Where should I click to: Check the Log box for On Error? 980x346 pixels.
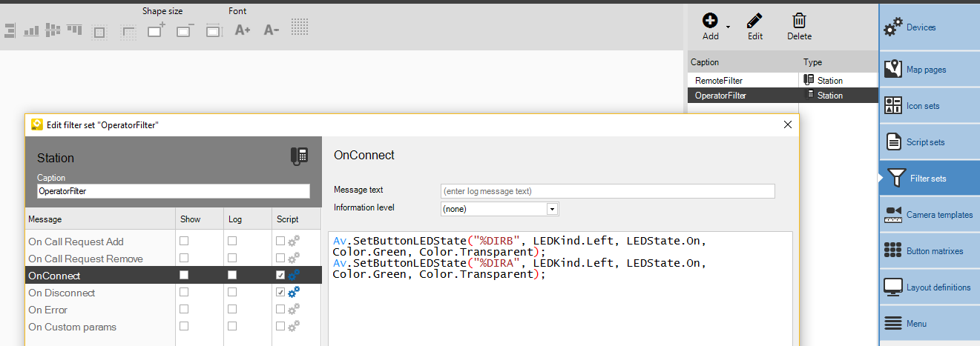click(x=232, y=310)
